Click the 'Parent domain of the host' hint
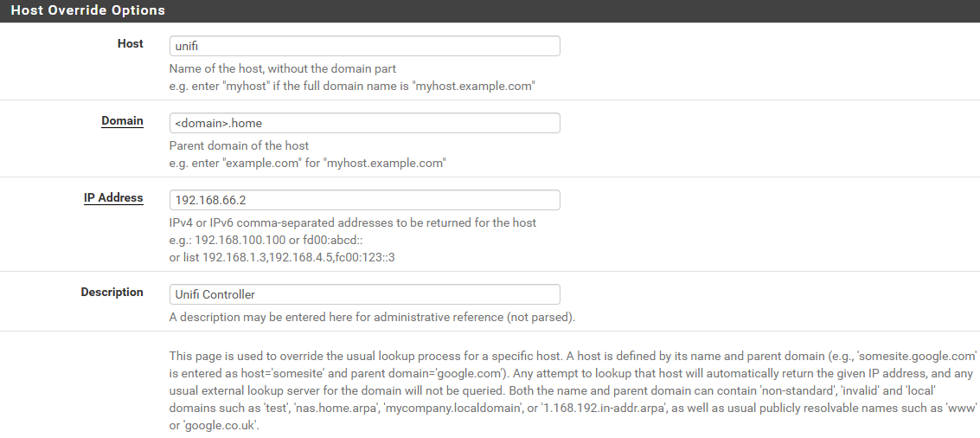Image resolution: width=980 pixels, height=438 pixels. click(239, 145)
